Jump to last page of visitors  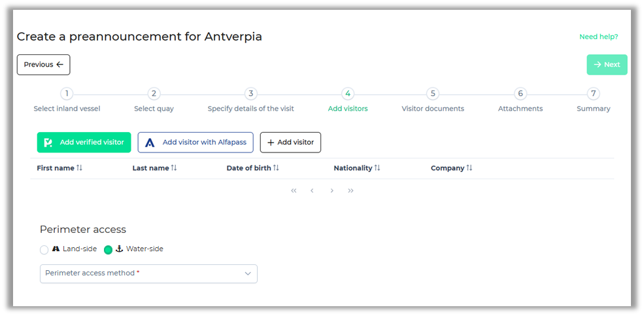[351, 190]
